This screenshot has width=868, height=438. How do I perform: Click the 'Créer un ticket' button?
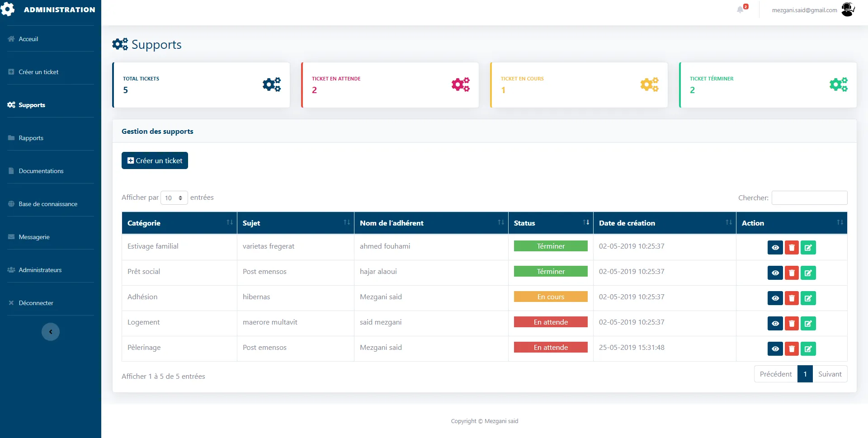tap(154, 160)
